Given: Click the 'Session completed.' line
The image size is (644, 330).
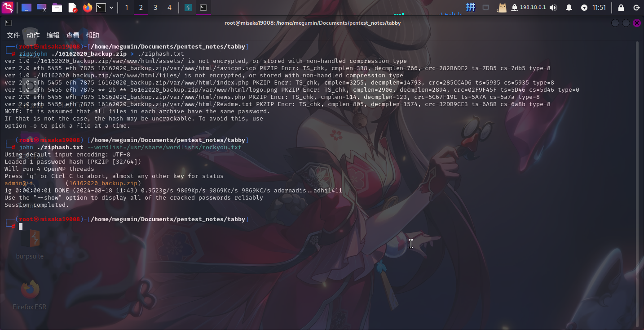Looking at the screenshot, I should coord(37,205).
